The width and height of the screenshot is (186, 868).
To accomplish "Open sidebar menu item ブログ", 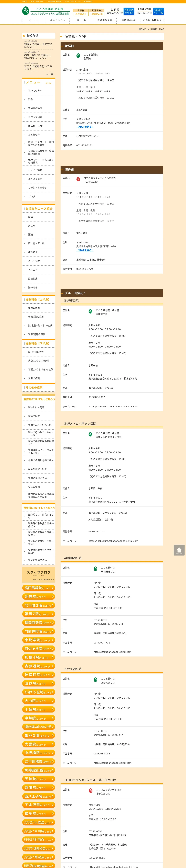I will coord(39,196).
